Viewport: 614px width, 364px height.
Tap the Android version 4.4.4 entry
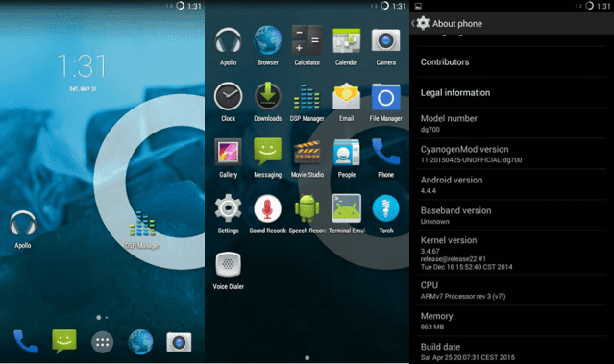tap(511, 184)
